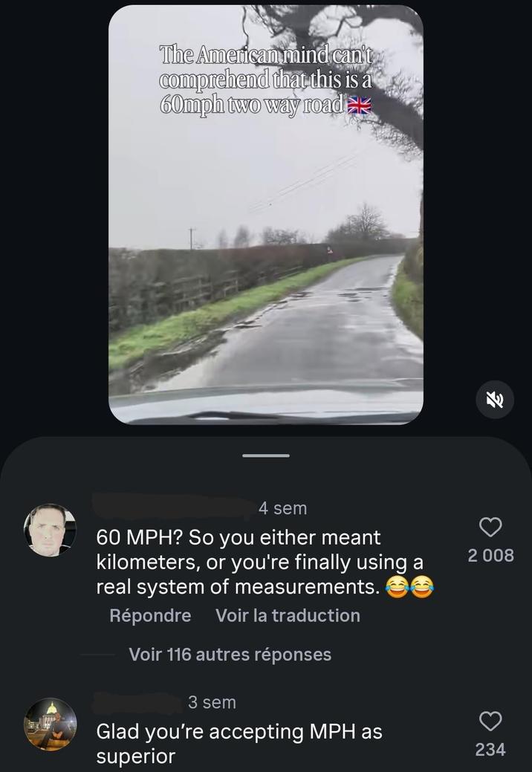Expand Voir 116 autres réponses
The height and width of the screenshot is (772, 532).
pyautogui.click(x=230, y=655)
